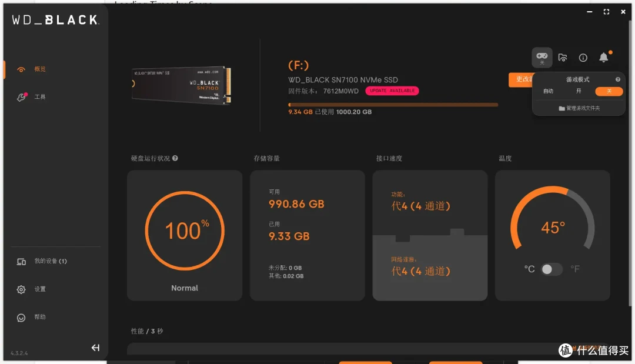Viewport: 635px width, 364px height.
Task: Click the 45° temperature gauge
Action: [x=552, y=219]
